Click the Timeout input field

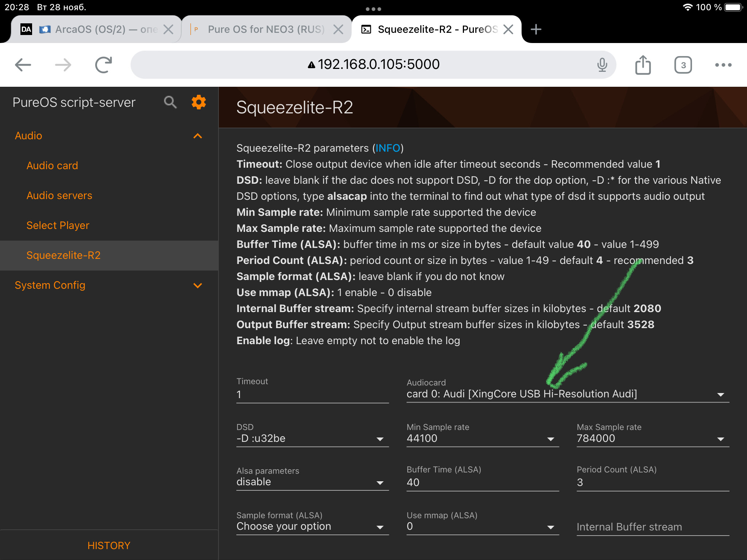312,395
